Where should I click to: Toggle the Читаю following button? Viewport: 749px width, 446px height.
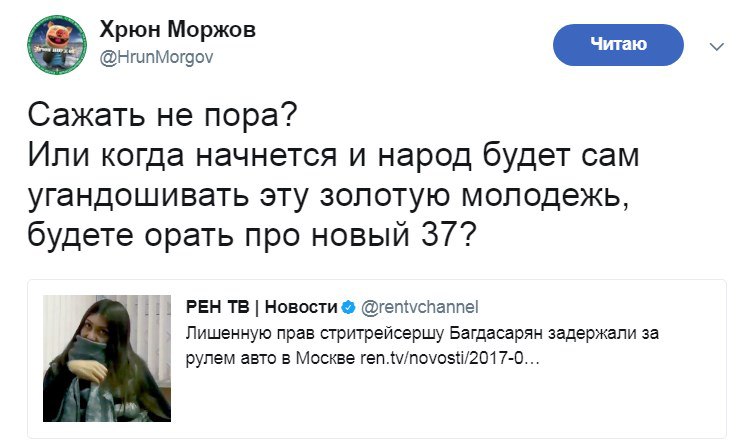618,44
